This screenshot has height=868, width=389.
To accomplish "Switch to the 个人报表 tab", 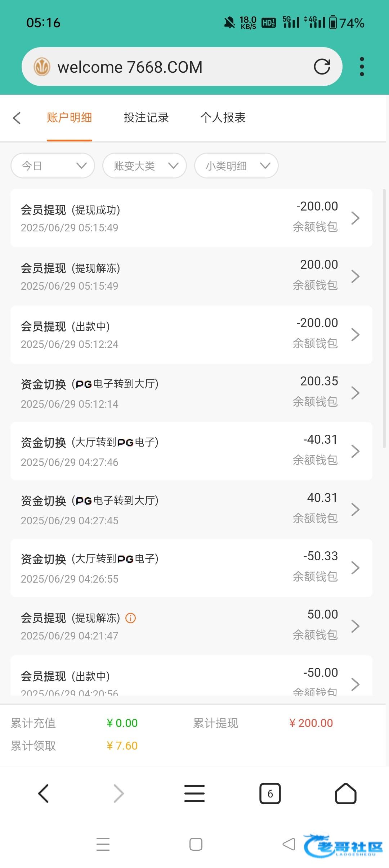I will (x=223, y=118).
